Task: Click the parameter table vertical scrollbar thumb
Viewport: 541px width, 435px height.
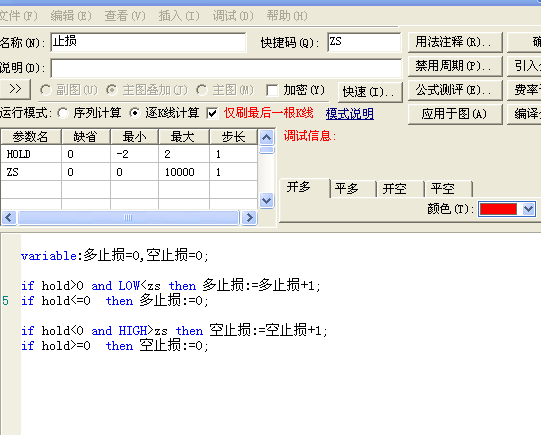Action: click(266, 150)
